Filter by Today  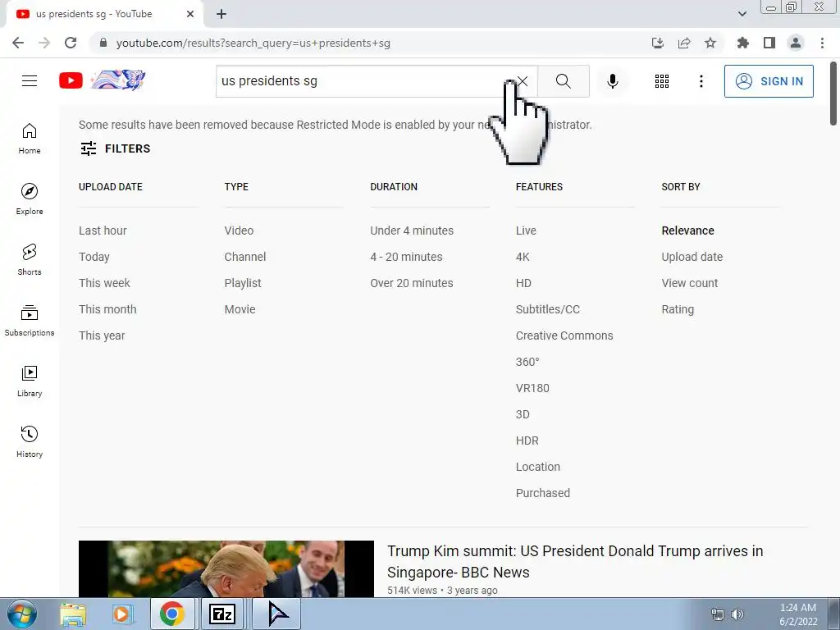tap(94, 257)
